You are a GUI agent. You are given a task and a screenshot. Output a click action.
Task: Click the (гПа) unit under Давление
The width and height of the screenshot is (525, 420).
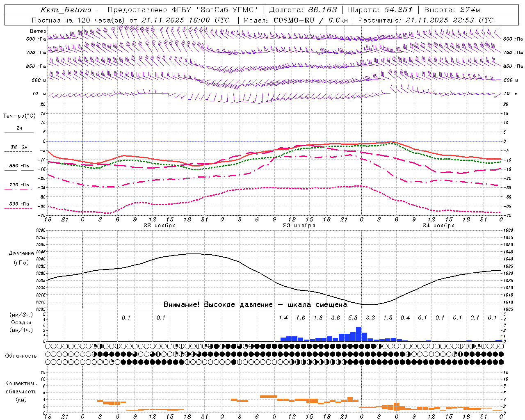coord(21,262)
